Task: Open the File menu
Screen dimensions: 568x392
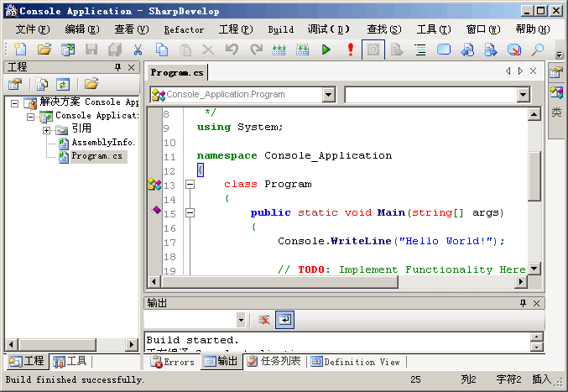Action: [x=33, y=29]
